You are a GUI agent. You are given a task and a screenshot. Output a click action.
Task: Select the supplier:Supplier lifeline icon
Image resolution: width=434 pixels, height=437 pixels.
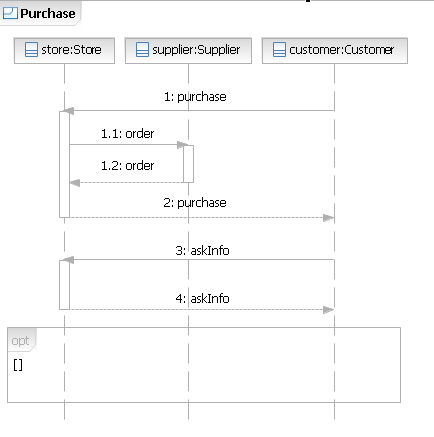pyautogui.click(x=142, y=50)
